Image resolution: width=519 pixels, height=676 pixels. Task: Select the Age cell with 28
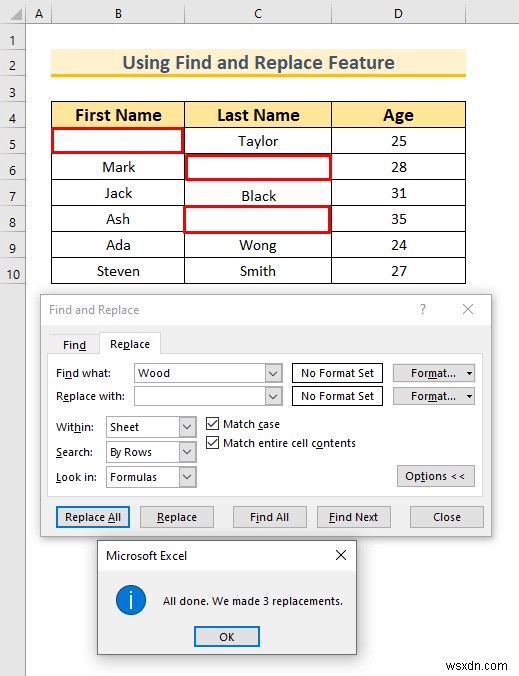pyautogui.click(x=398, y=167)
